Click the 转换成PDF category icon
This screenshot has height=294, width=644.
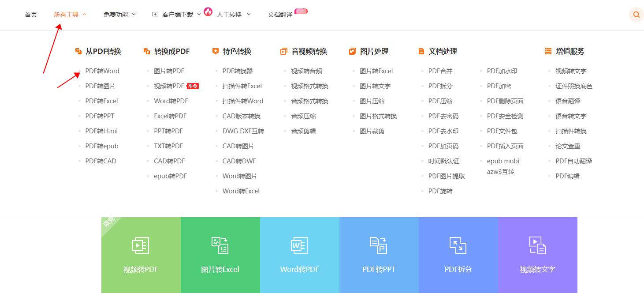tap(147, 51)
